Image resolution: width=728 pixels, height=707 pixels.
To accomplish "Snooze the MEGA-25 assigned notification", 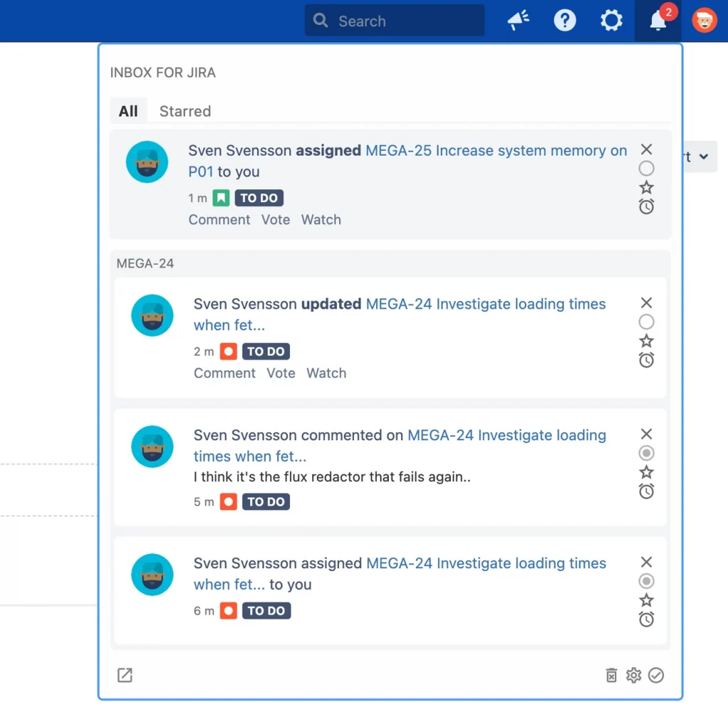I will click(646, 206).
